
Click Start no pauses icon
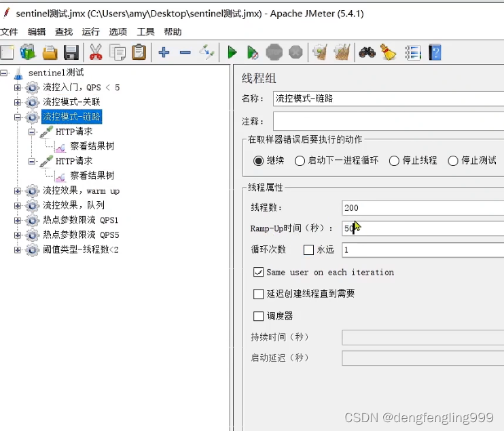(253, 52)
